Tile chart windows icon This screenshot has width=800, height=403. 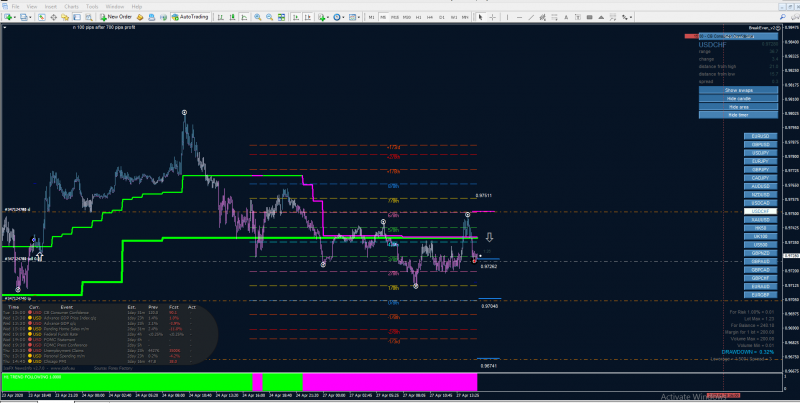[x=281, y=17]
